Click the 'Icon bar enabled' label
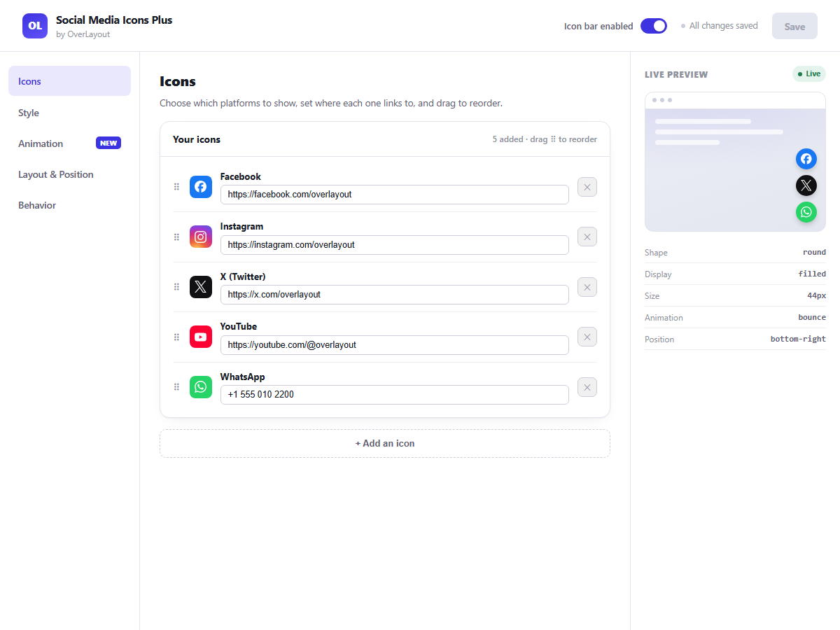Viewport: 840px width, 630px height. pyautogui.click(x=598, y=26)
